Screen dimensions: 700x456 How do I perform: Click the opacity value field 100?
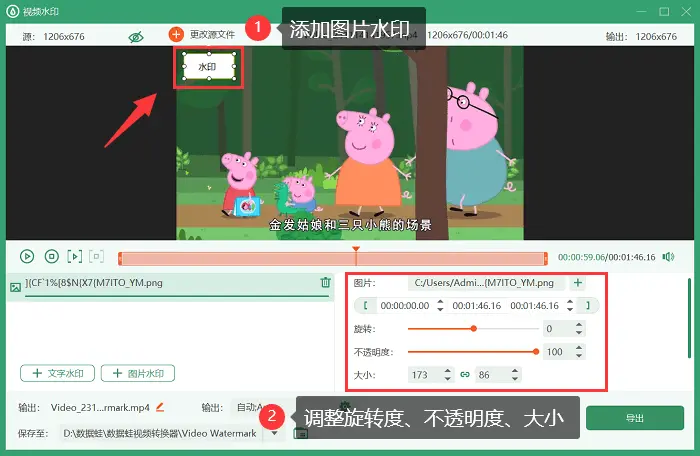557,352
